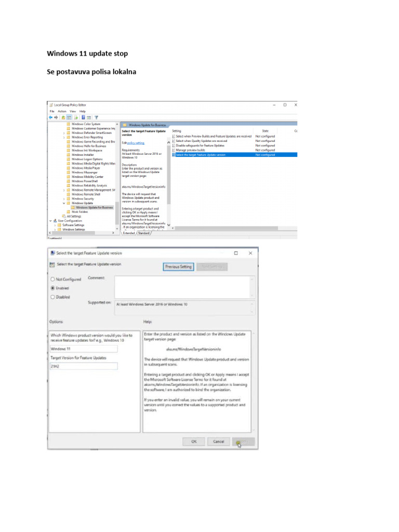Open the View menu

click(x=73, y=111)
